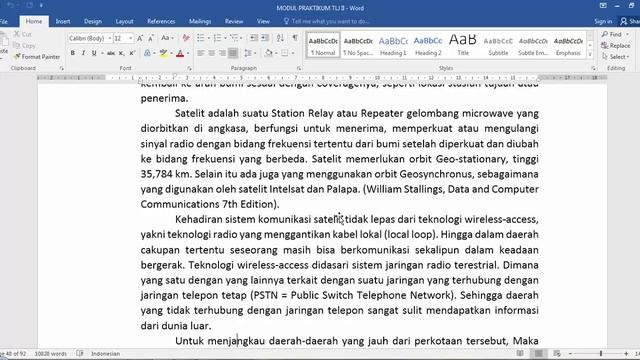This screenshot has height=360, width=640.
Task: Open the Review tab
Action: click(x=234, y=21)
